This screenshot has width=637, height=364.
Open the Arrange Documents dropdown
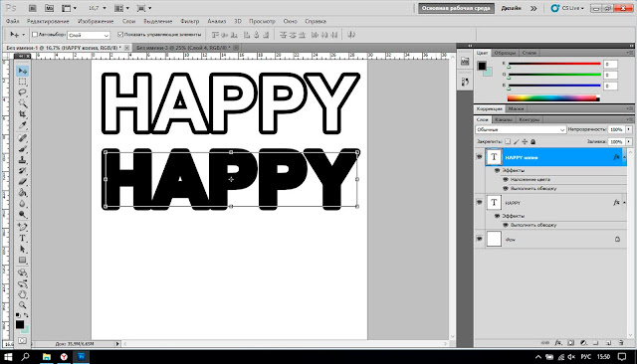coord(121,8)
